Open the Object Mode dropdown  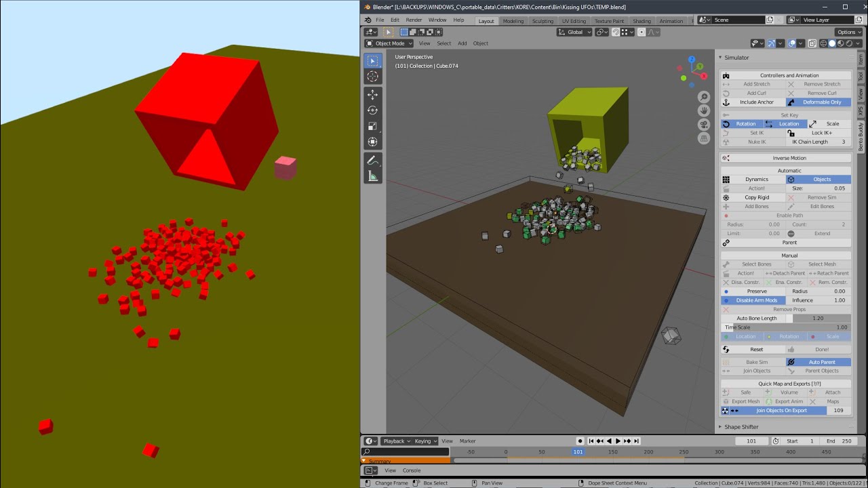tap(389, 43)
